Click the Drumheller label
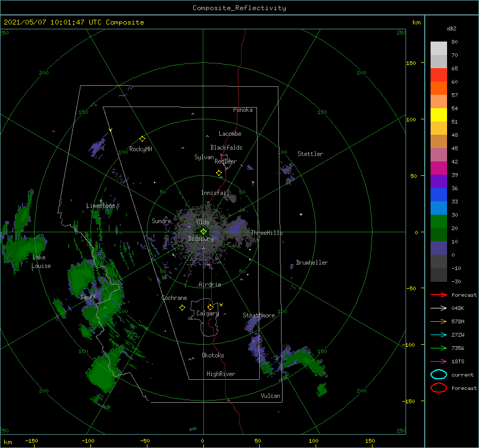The width and height of the screenshot is (479, 448). (x=312, y=263)
